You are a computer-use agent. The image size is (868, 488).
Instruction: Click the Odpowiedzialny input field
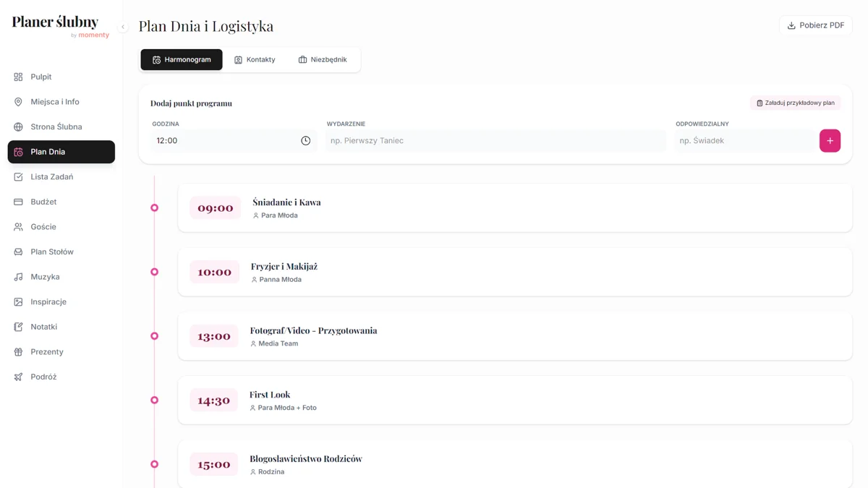[x=745, y=141]
